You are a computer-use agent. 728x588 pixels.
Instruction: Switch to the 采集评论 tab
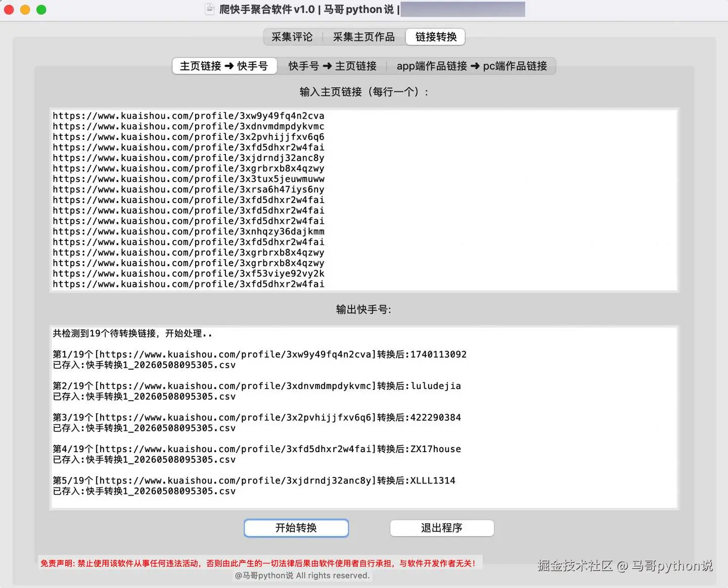[x=292, y=37]
